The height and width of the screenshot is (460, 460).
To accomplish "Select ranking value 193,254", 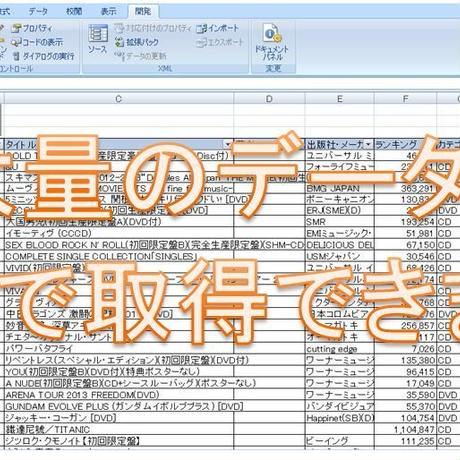I will (x=405, y=222).
